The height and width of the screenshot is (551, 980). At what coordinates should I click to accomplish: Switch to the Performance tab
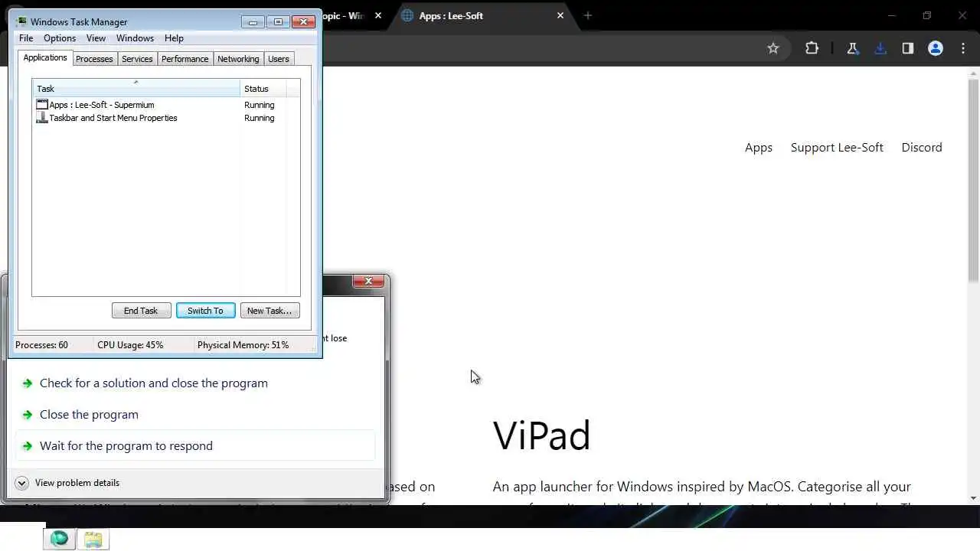(x=185, y=59)
